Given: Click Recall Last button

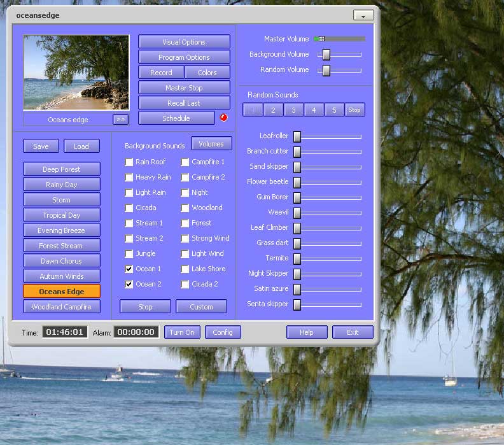Looking at the screenshot, I should [184, 103].
